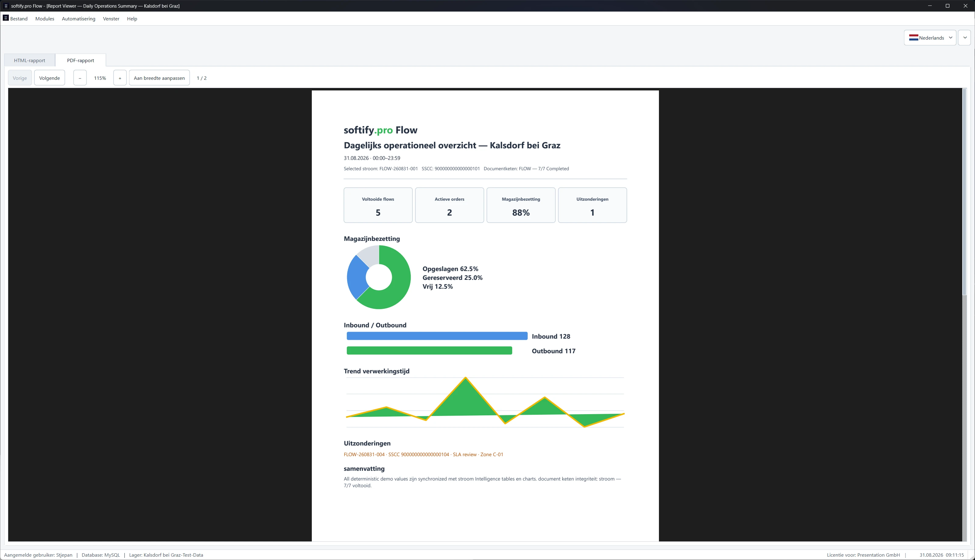Click the Lager: Kalsdorf bei Graz-Test-Data status

pyautogui.click(x=166, y=555)
